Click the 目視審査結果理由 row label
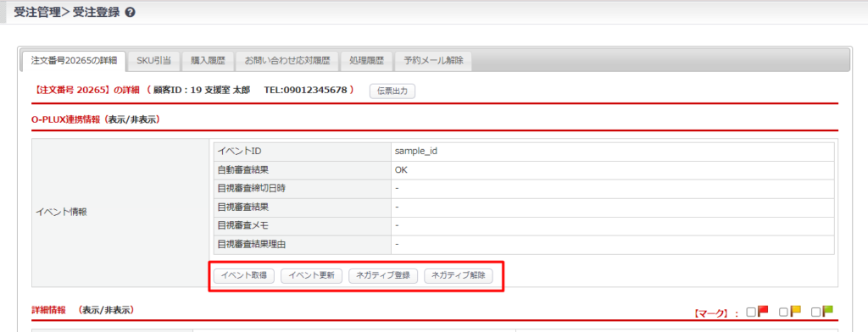Screen dimensions: 868x332 [303, 245]
